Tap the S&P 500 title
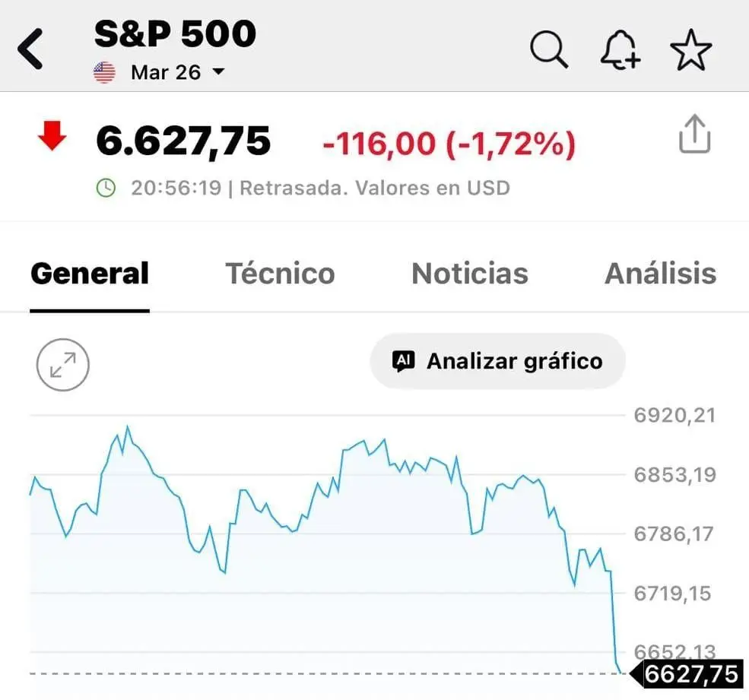749x700 pixels. coord(176,34)
